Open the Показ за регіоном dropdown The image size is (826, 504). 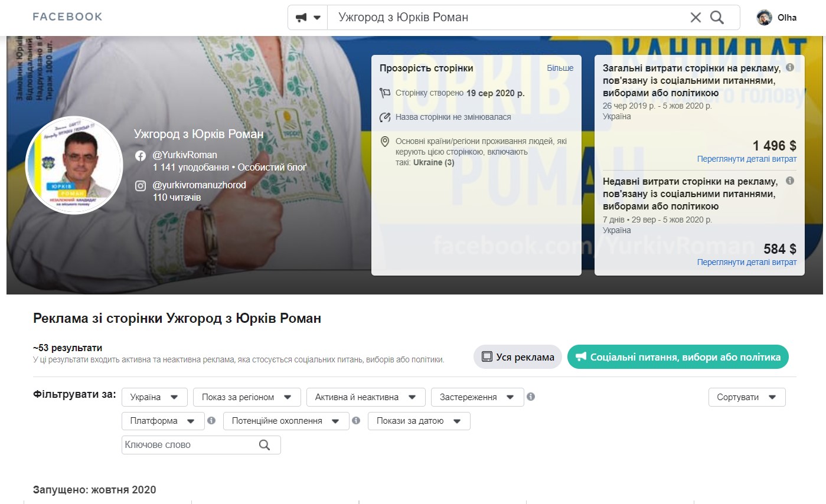pos(247,397)
